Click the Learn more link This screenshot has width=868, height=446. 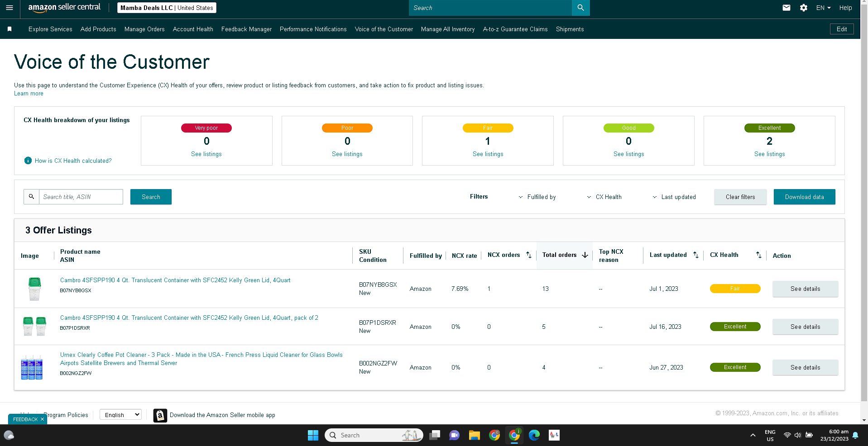point(29,94)
